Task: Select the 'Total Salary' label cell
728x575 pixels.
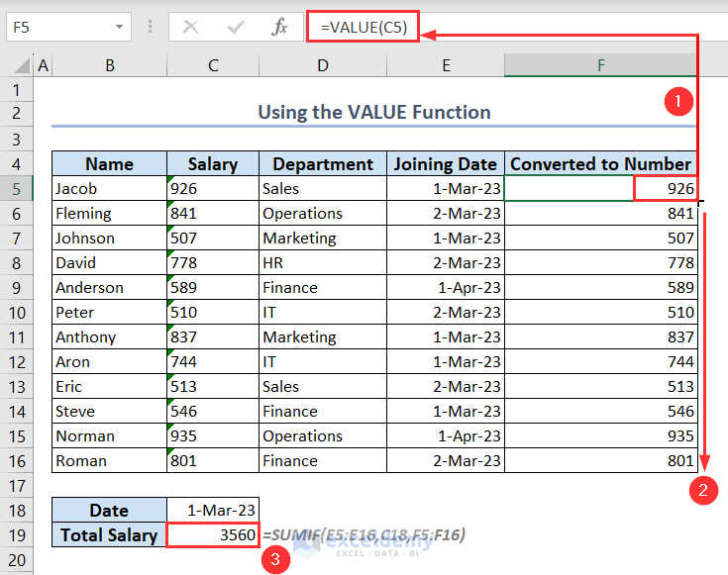Action: point(110,535)
